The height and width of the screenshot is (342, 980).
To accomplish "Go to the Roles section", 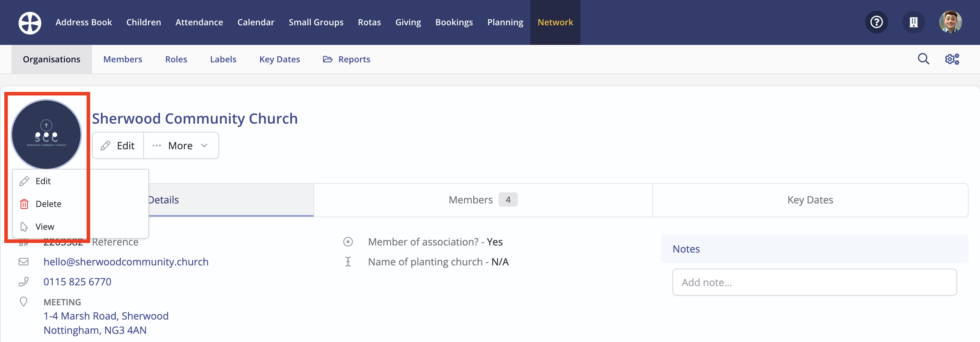I will (x=176, y=59).
